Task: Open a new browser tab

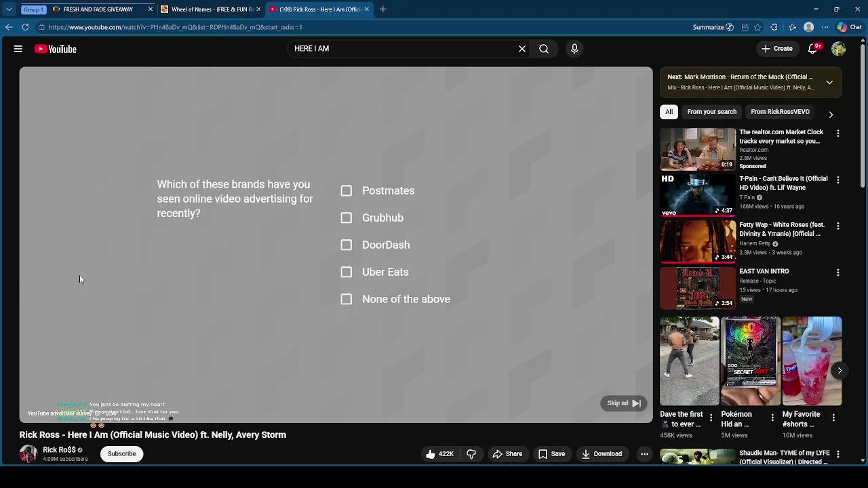Action: click(x=382, y=9)
